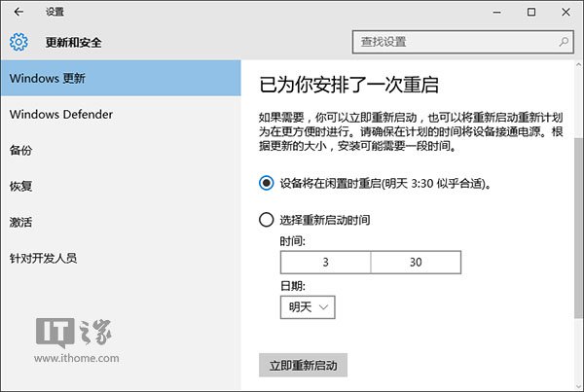Select 选择重新启动时间 radio option
Viewport: 584px width, 392px height.
[x=267, y=220]
